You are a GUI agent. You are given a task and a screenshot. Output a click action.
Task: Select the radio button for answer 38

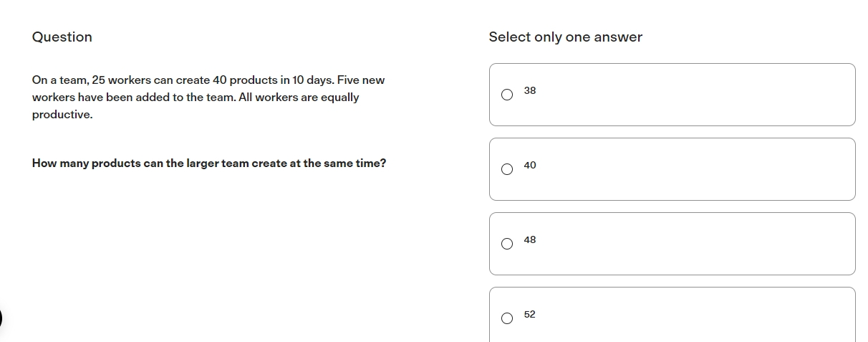point(507,95)
